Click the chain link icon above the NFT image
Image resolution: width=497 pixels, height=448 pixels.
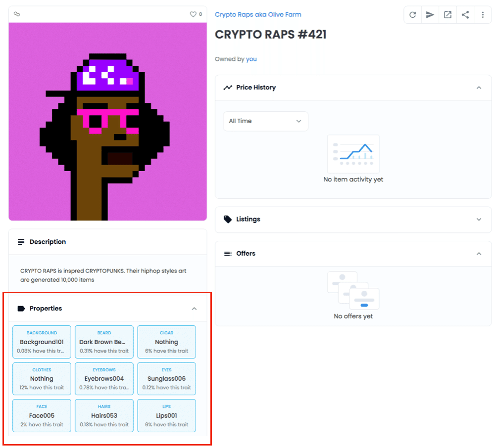[x=17, y=14]
